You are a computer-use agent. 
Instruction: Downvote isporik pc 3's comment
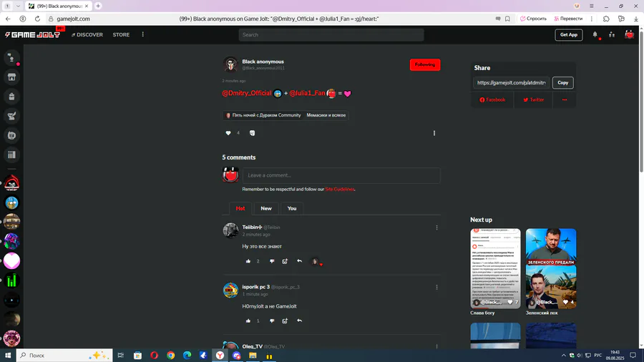pos(272,321)
